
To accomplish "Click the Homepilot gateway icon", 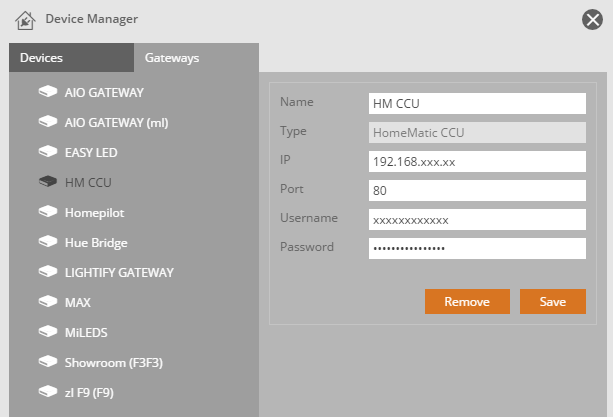I will click(47, 212).
